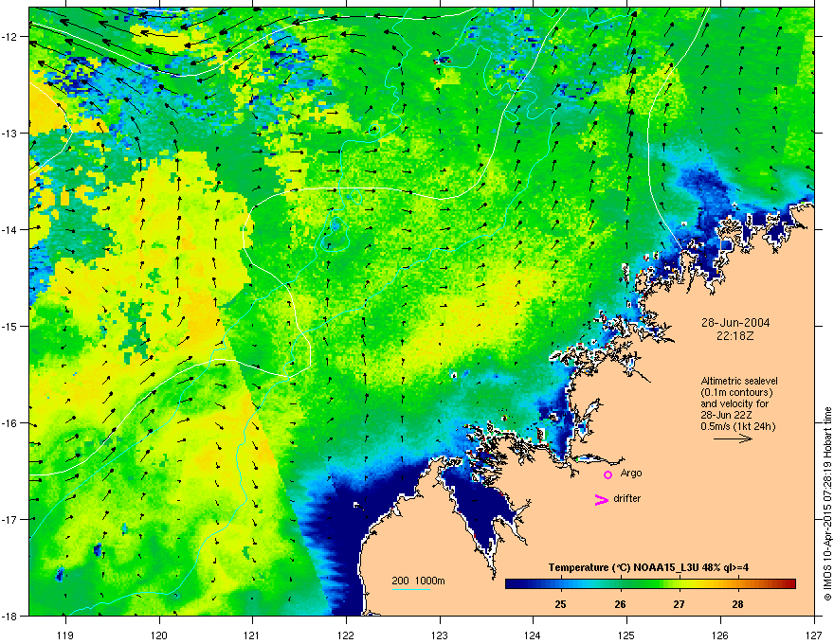The width and height of the screenshot is (834, 644).
Task: Click the magenta Argo circle legend marker
Action: [x=607, y=474]
